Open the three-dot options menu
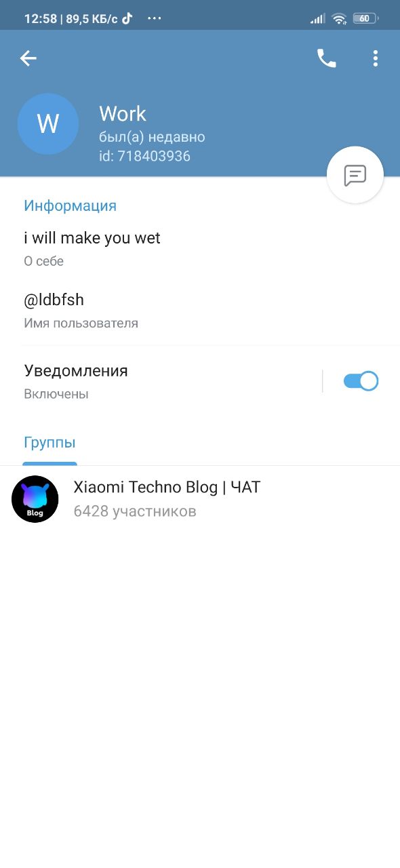 [376, 58]
